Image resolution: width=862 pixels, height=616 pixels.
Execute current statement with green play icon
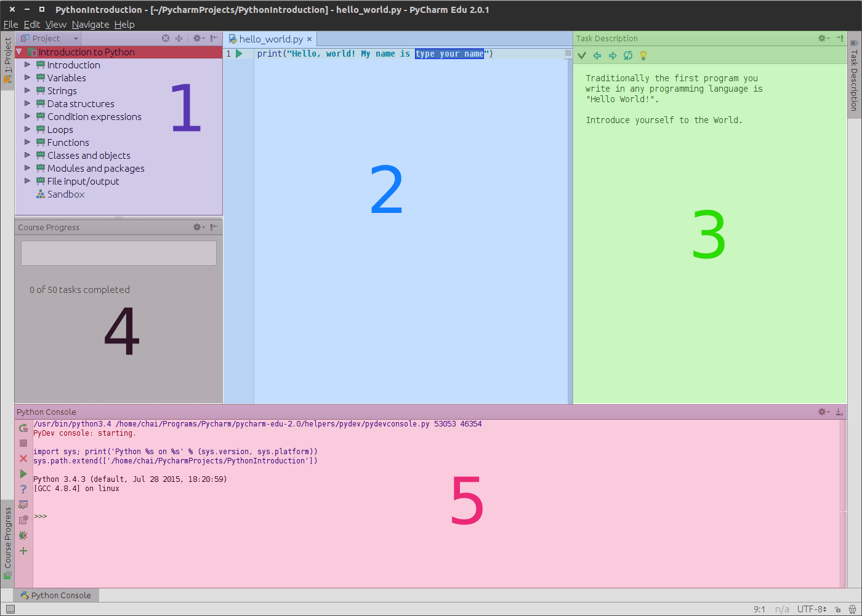[23, 474]
